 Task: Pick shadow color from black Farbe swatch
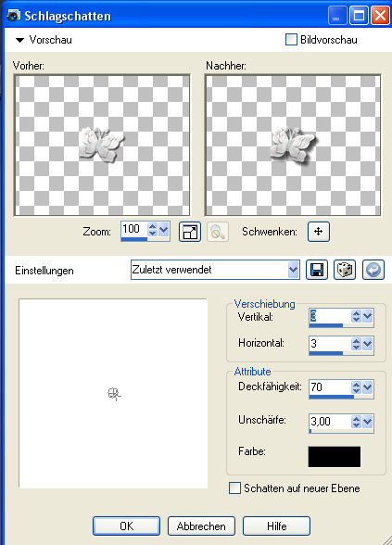(335, 457)
